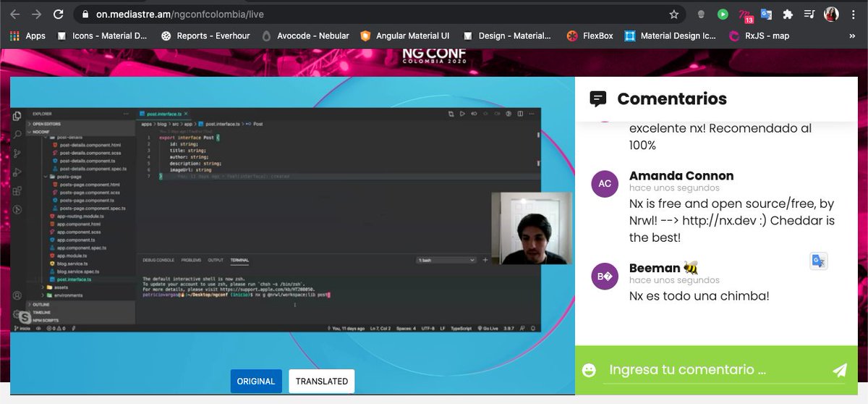Expand the TIMELINE section
Screen dimensions: 868x404
81,312
